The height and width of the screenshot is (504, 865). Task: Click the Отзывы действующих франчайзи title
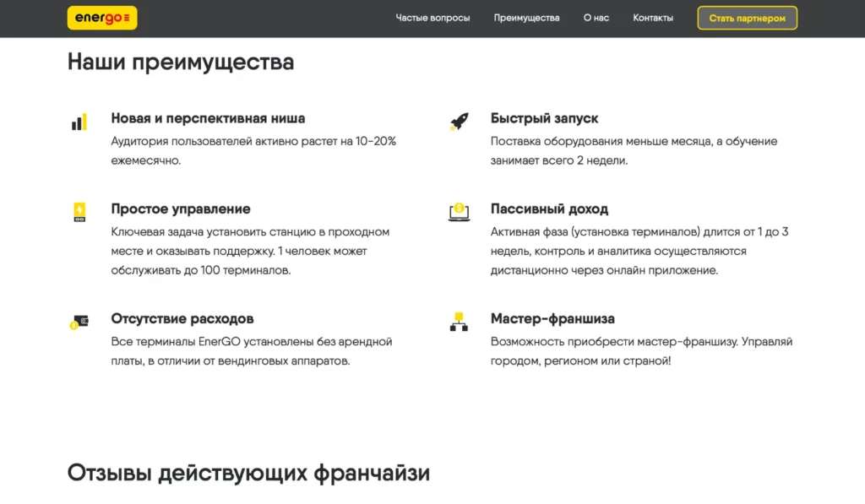pyautogui.click(x=248, y=473)
